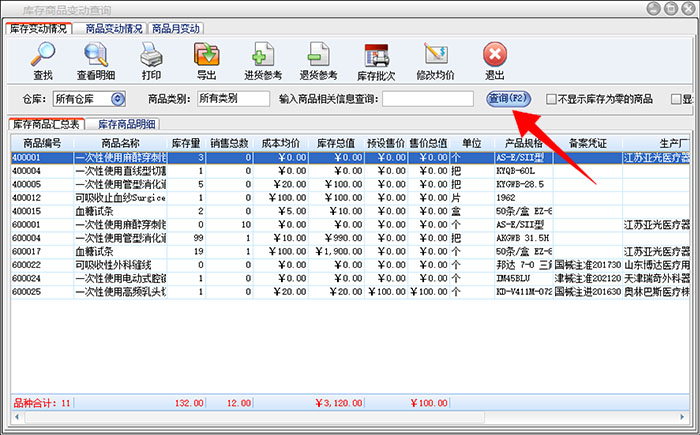Open the 商品类别 category selector
Viewport: 700px width, 435px height.
click(232, 99)
